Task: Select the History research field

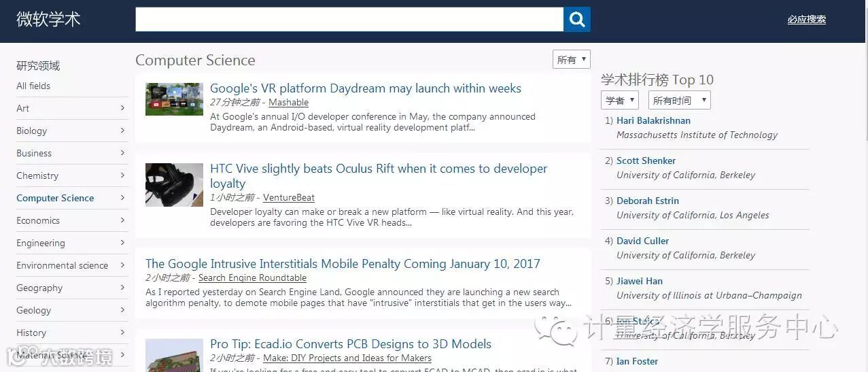Action: coord(31,333)
